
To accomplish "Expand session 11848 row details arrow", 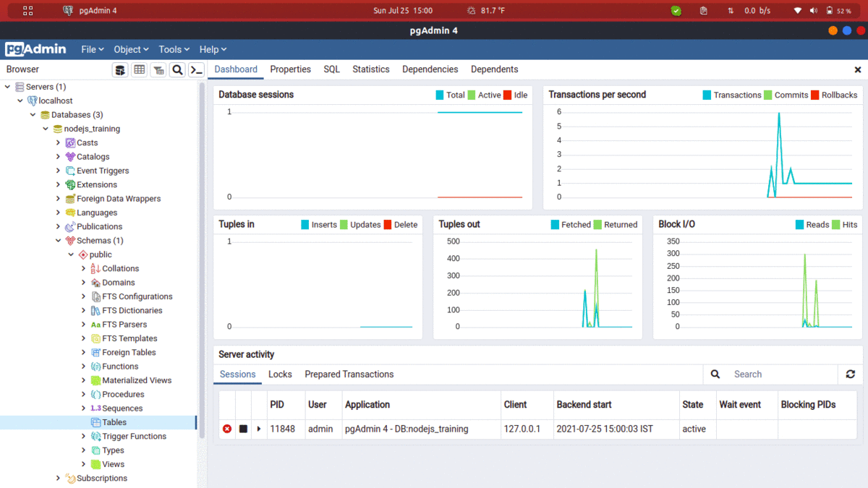I will [259, 429].
